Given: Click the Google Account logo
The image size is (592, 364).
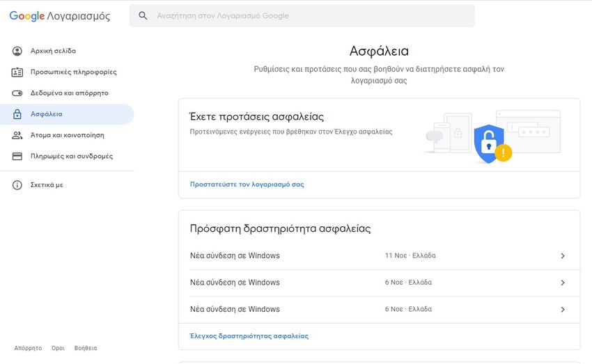Looking at the screenshot, I should point(59,15).
